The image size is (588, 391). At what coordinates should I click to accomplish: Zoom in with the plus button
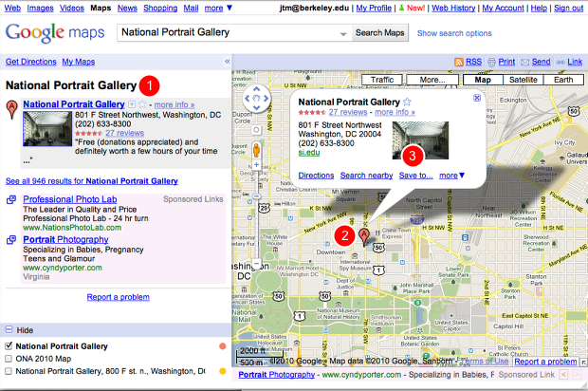coord(256,164)
